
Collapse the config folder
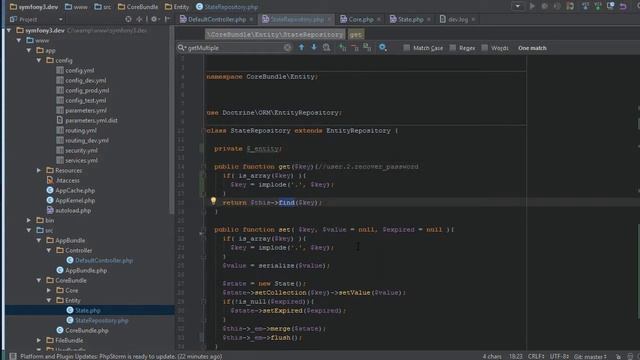(x=39, y=60)
